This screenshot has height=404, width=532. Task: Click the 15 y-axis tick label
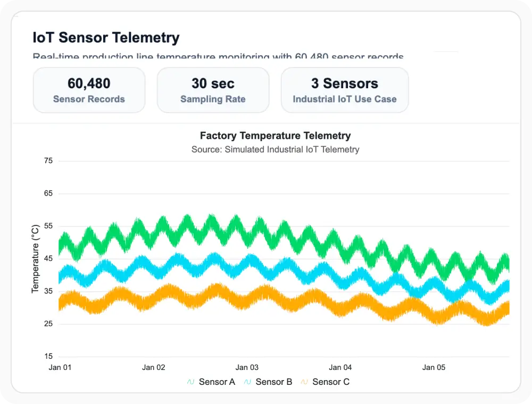pyautogui.click(x=48, y=356)
